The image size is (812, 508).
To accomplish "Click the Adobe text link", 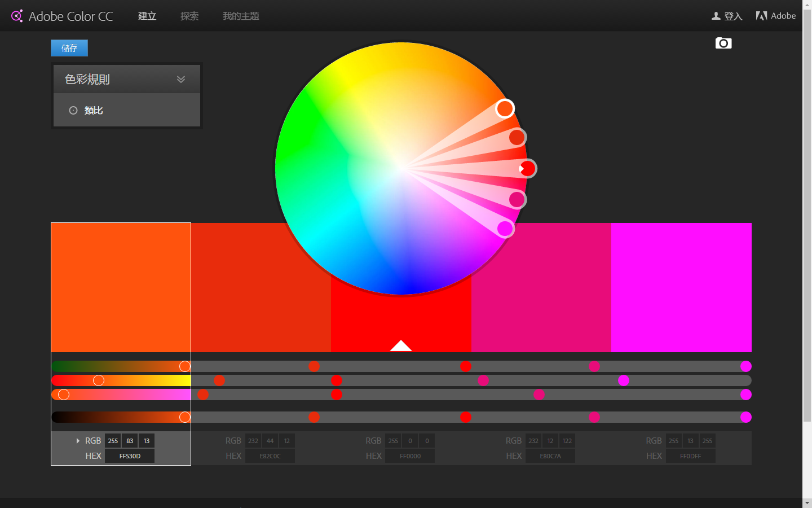I will tap(783, 16).
